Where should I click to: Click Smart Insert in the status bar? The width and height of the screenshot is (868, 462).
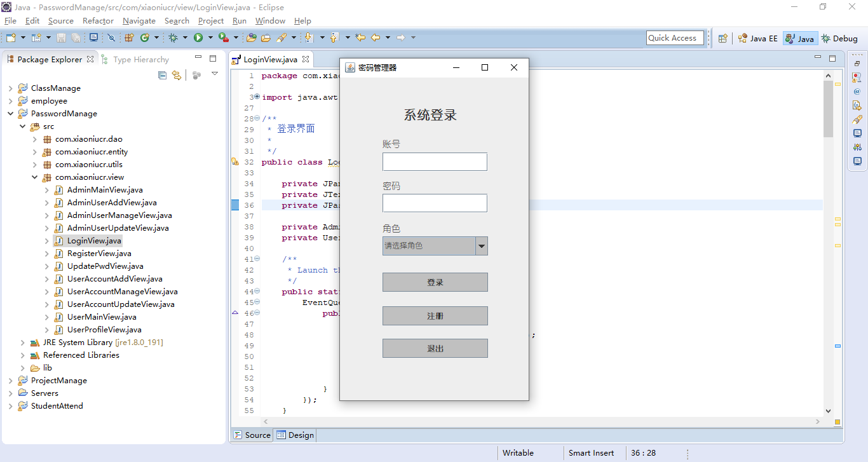click(591, 453)
